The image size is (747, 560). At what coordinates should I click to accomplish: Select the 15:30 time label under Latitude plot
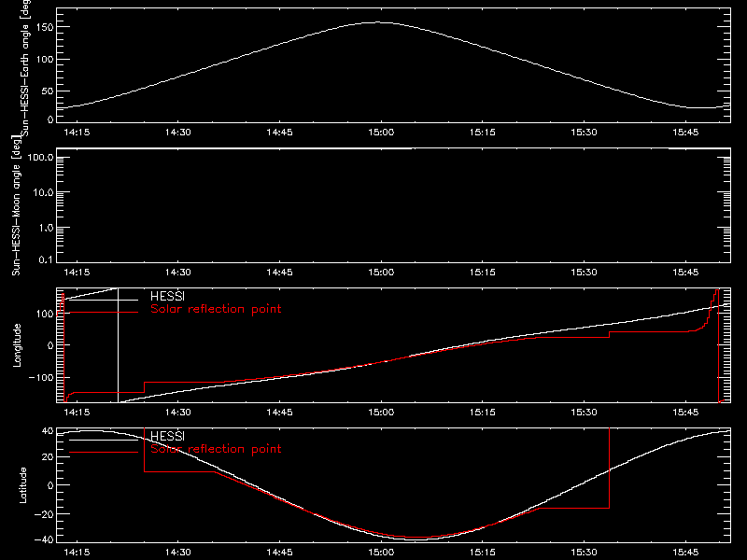(x=584, y=552)
